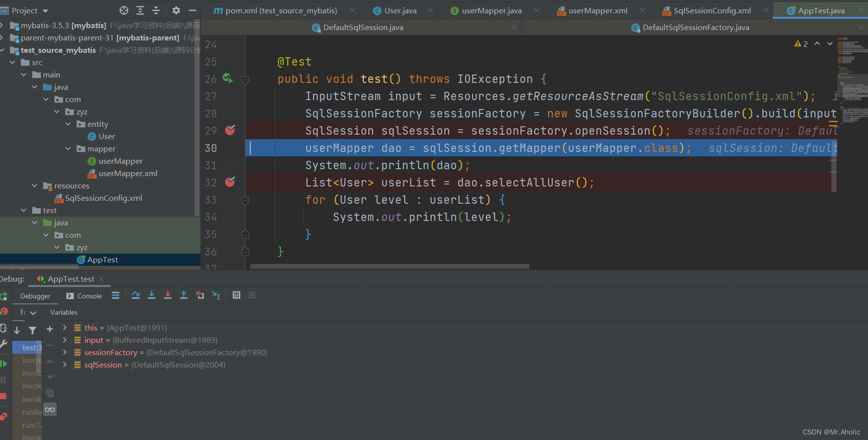Close the User.java editor tab

[431, 10]
